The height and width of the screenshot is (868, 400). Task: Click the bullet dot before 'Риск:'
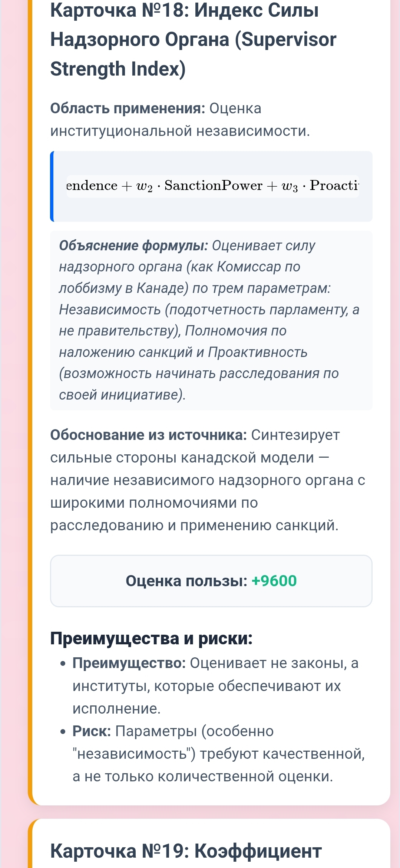63,732
